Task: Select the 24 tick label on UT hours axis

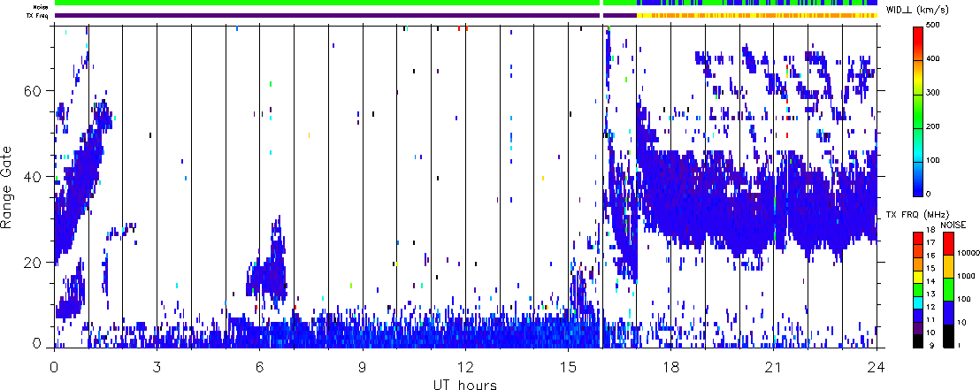Action: pyautogui.click(x=877, y=367)
